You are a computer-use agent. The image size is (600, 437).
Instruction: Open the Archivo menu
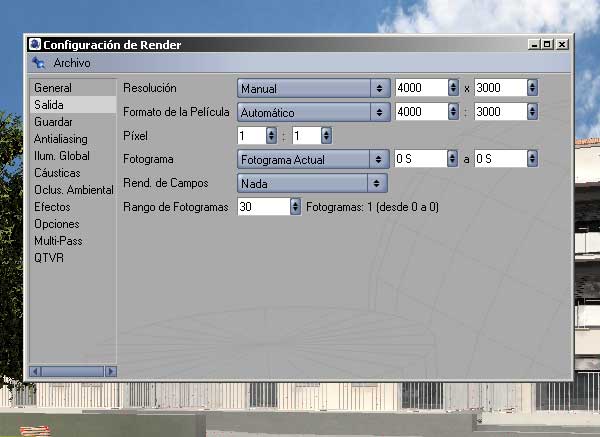point(72,63)
